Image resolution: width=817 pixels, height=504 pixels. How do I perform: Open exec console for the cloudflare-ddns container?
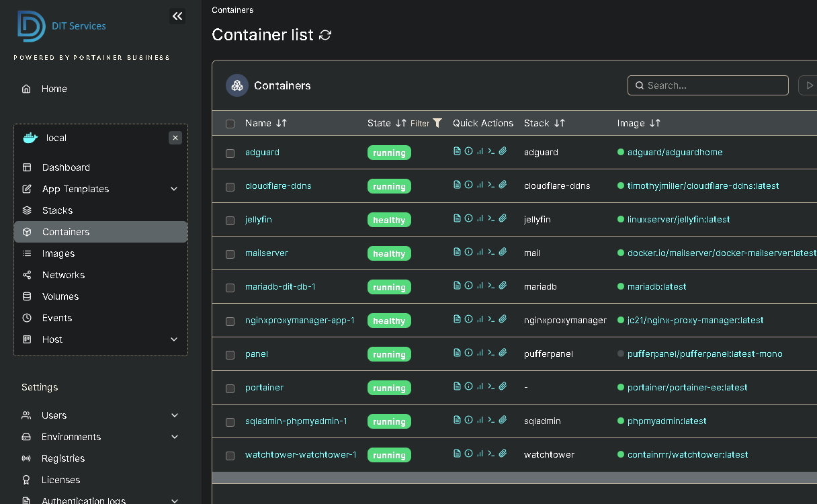coord(491,185)
